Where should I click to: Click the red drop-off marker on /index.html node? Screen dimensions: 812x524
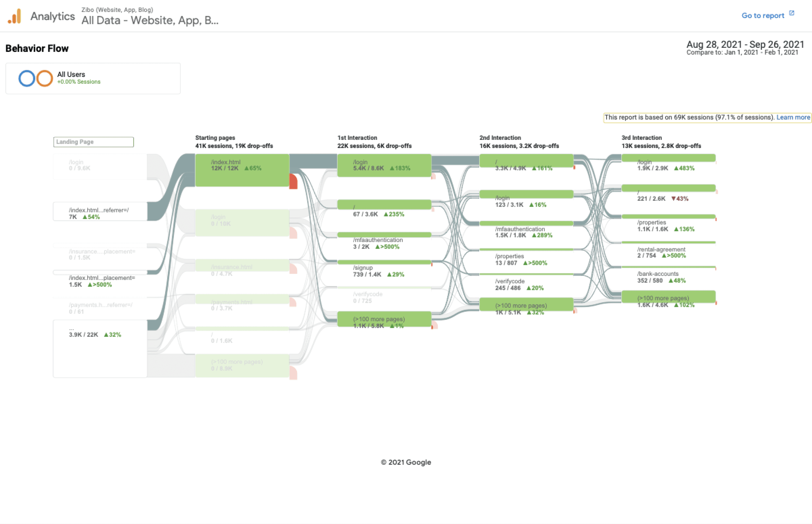[x=293, y=182]
